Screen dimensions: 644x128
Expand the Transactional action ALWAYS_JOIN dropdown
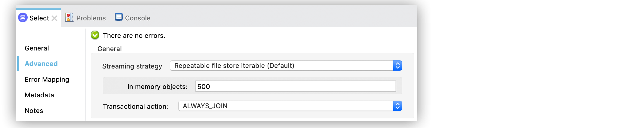[286, 106]
